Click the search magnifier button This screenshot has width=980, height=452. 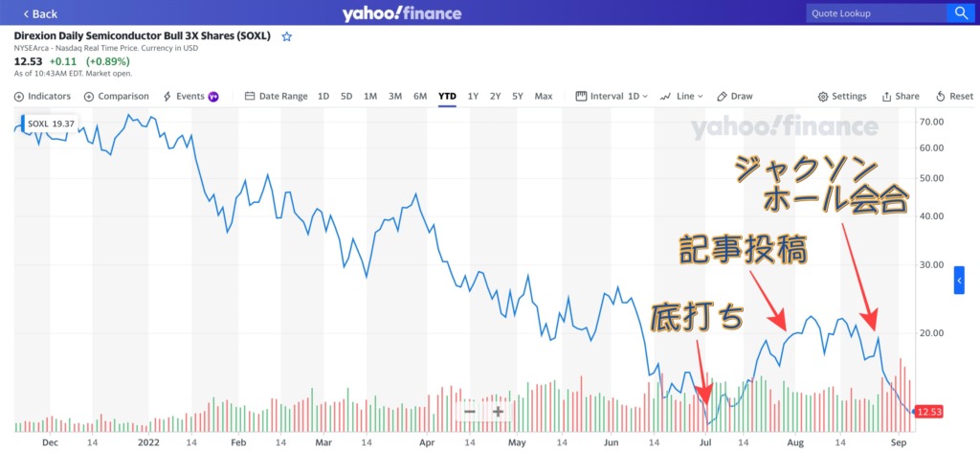click(x=959, y=13)
